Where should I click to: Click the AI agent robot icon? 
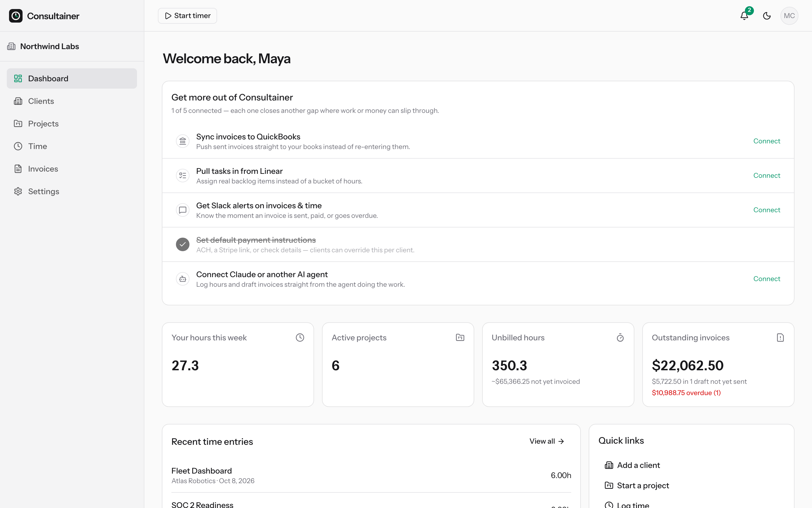point(182,279)
